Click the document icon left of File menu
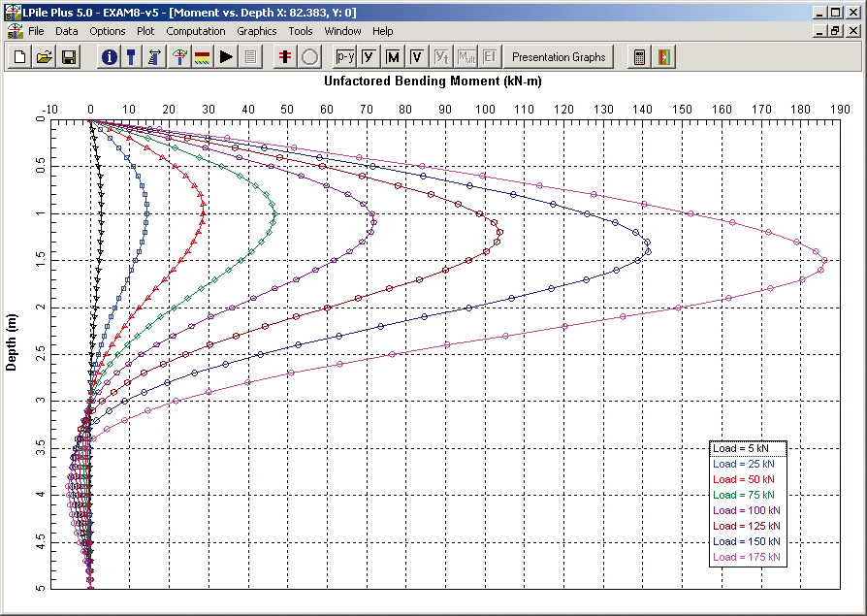The height and width of the screenshot is (616, 867). (x=15, y=31)
